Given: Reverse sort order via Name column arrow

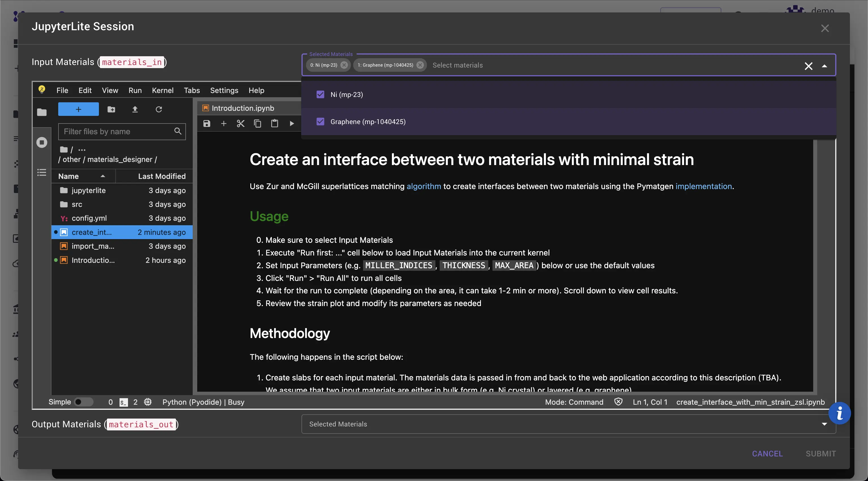Looking at the screenshot, I should coord(103,176).
